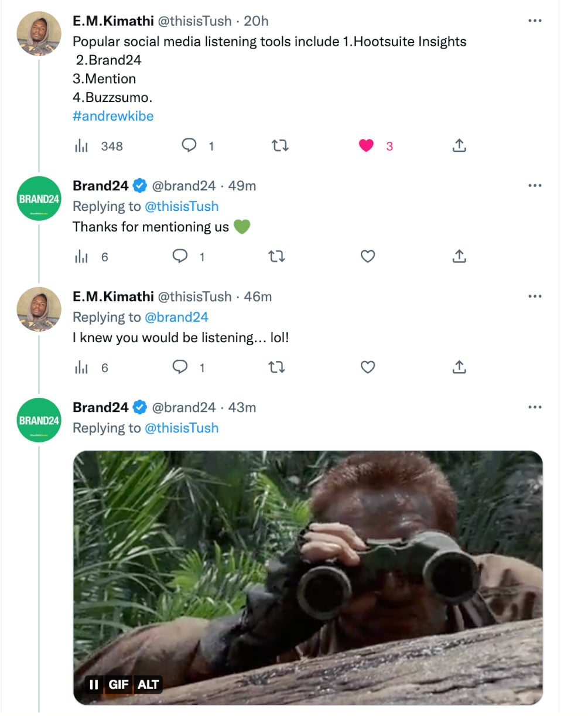This screenshot has width=588, height=716.
Task: Like the 'I knew you would be listening' tweet
Action: (x=367, y=367)
